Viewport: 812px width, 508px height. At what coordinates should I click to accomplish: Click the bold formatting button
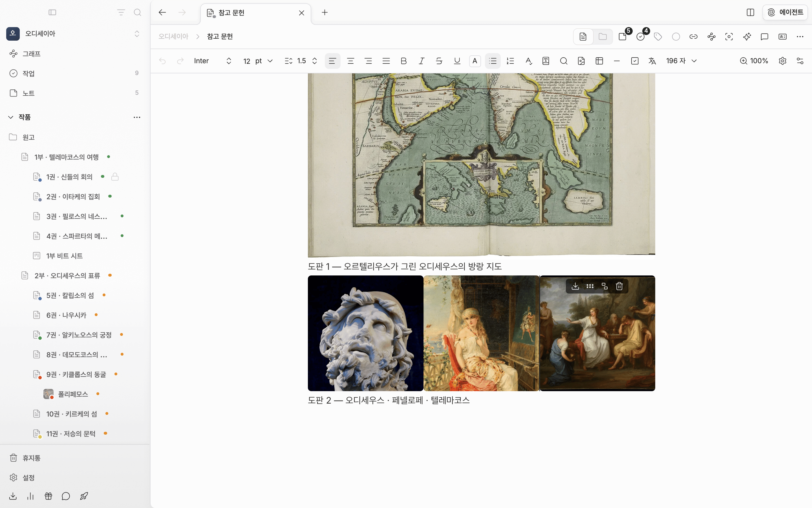pyautogui.click(x=404, y=61)
